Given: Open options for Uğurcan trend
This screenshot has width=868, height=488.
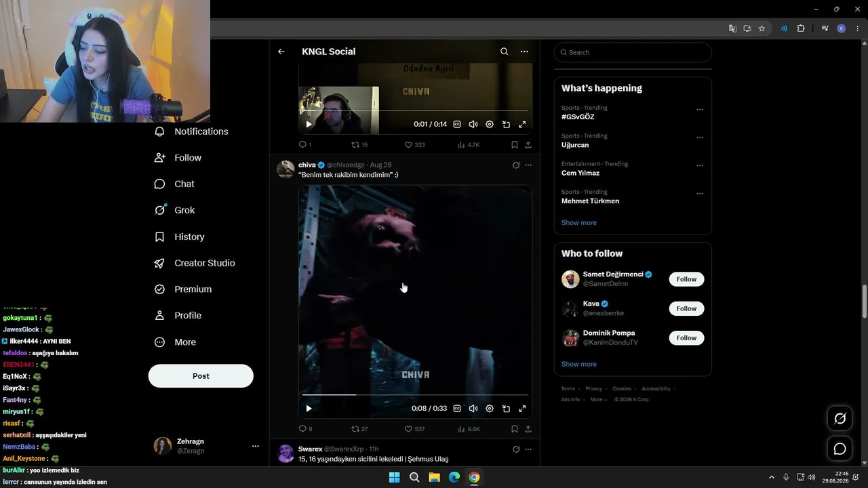Looking at the screenshot, I should coord(700,138).
